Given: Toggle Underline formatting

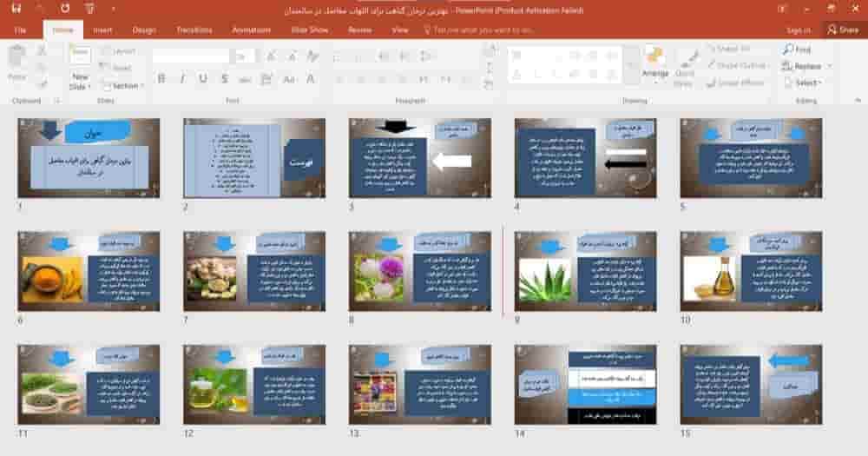Looking at the screenshot, I should (203, 79).
